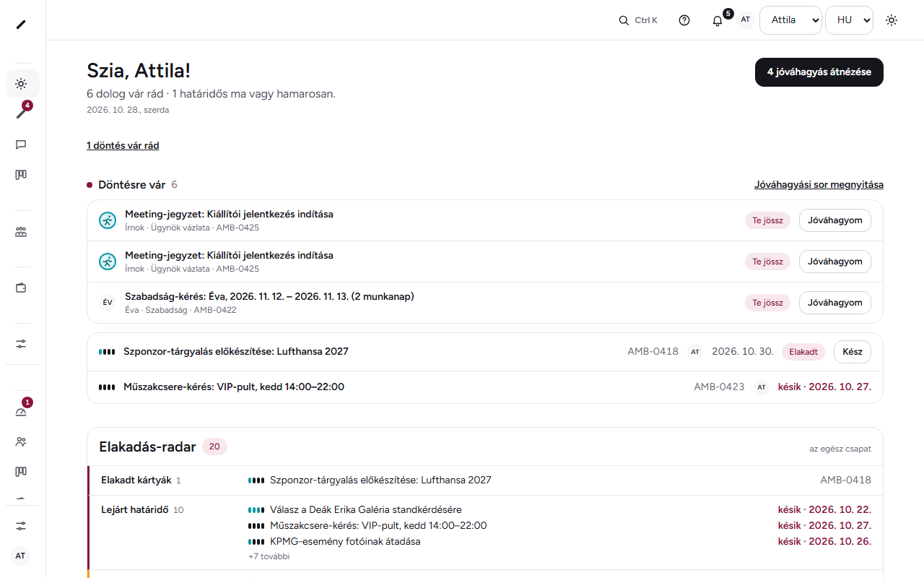Click Kész on Szponzor-tárgyalás row

tap(853, 352)
